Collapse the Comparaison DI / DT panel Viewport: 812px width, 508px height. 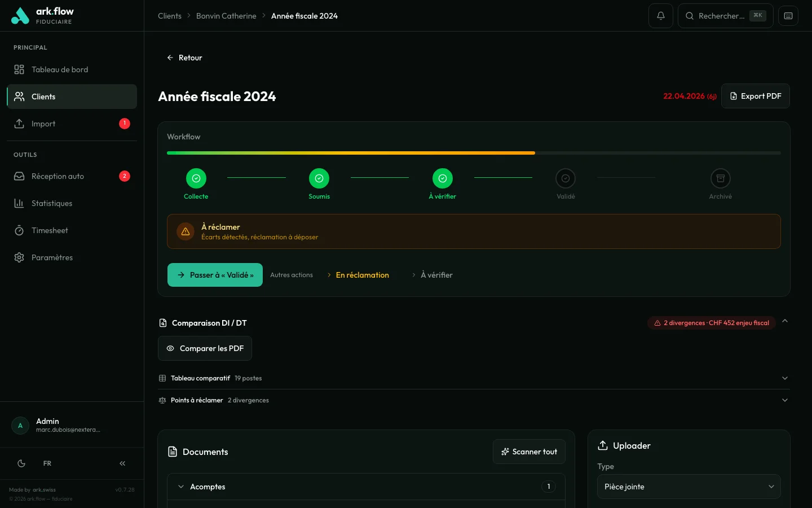coord(784,321)
